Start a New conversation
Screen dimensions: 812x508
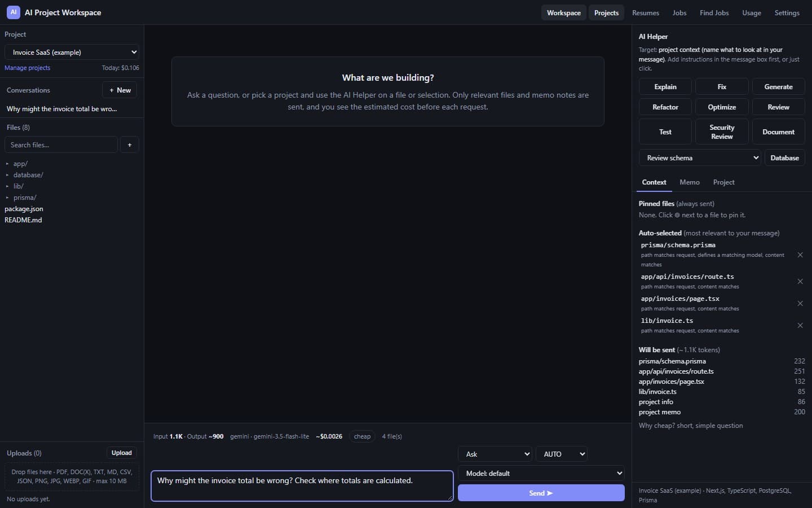120,90
